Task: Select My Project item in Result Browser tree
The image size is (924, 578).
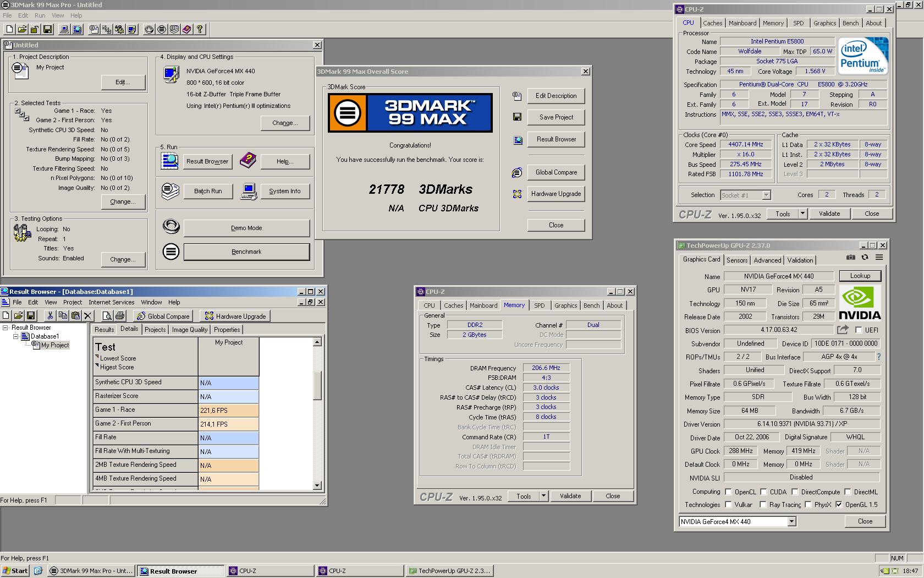Action: click(x=55, y=345)
